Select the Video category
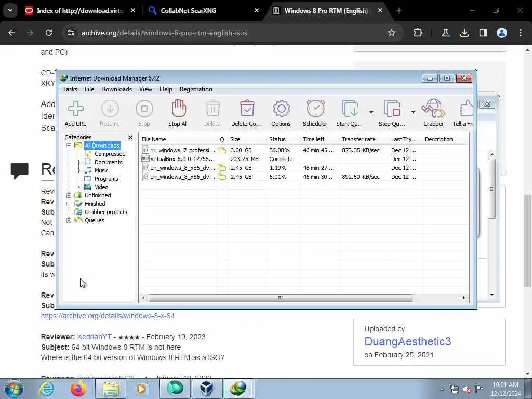Image resolution: width=532 pixels, height=399 pixels. tap(101, 187)
